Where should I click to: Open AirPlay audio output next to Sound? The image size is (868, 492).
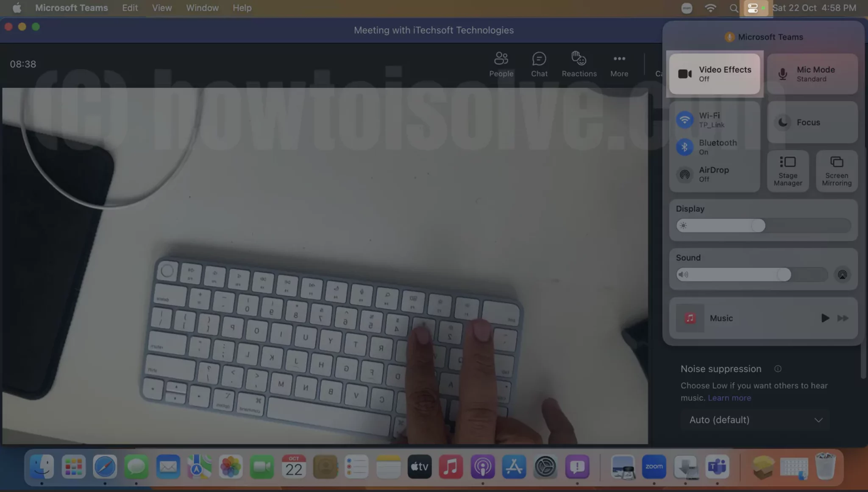(x=842, y=274)
